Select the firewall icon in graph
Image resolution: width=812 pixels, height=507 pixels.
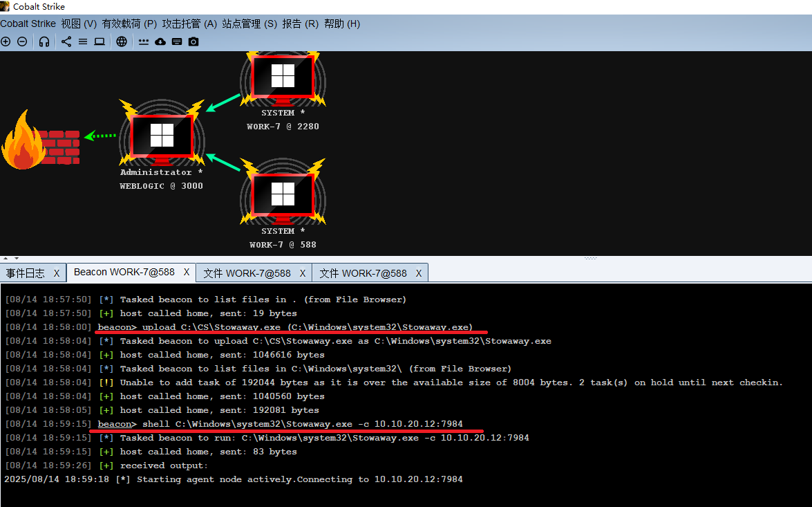coord(41,140)
